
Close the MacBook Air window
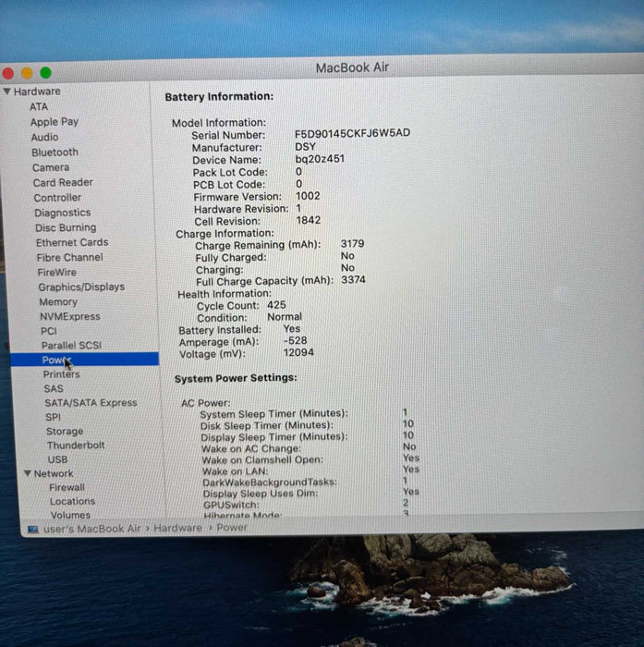pos(7,73)
